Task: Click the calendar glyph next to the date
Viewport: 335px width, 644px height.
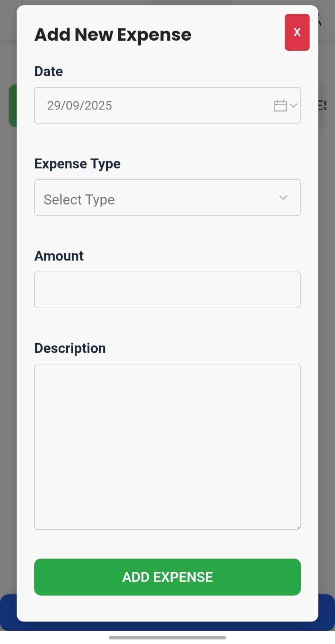Action: (280, 105)
